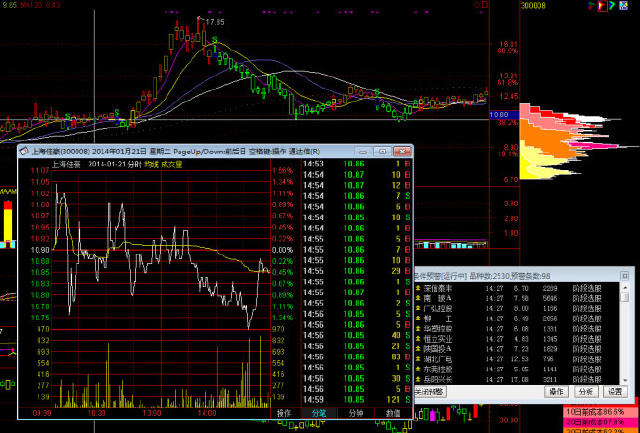Click the 均线 legend label in the intraday chart

[151, 164]
